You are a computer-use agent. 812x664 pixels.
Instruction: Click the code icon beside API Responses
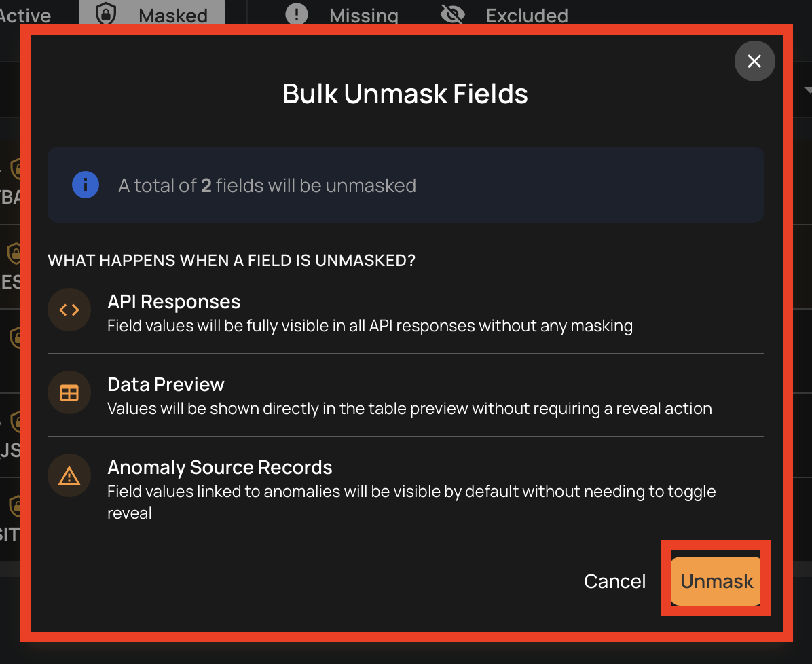69,310
